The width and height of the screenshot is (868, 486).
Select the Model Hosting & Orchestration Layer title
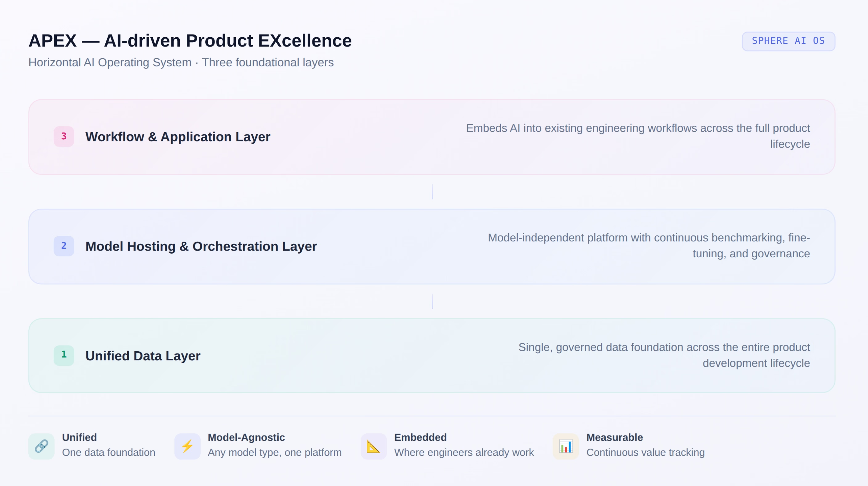tap(201, 246)
